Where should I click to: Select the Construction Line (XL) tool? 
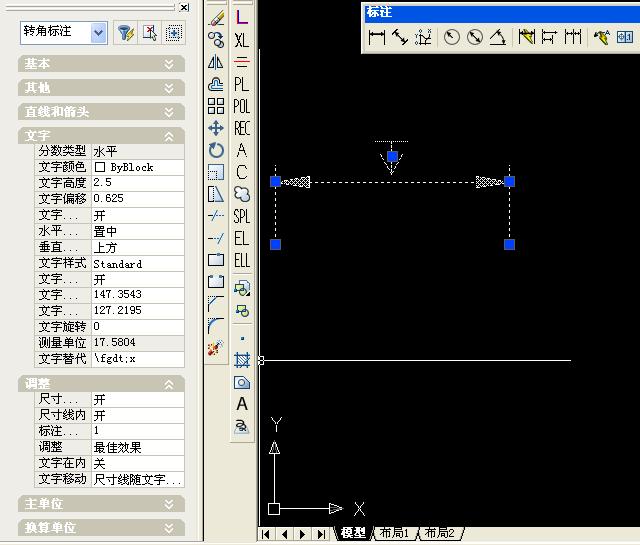[x=242, y=40]
